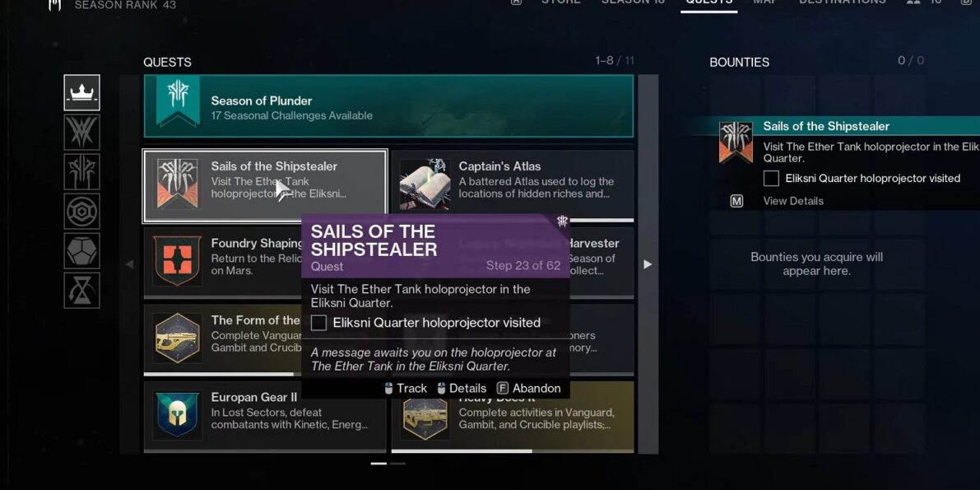Click the Captain's Atlas book icon
This screenshot has height=490, width=980.
tap(425, 184)
